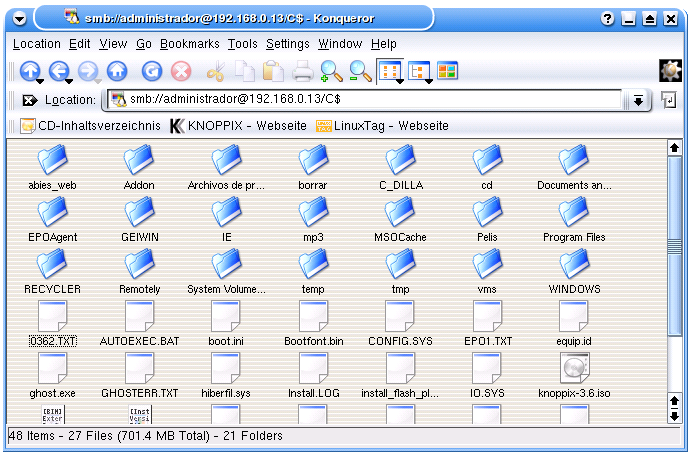Click the Print icon in the toolbar

point(302,71)
